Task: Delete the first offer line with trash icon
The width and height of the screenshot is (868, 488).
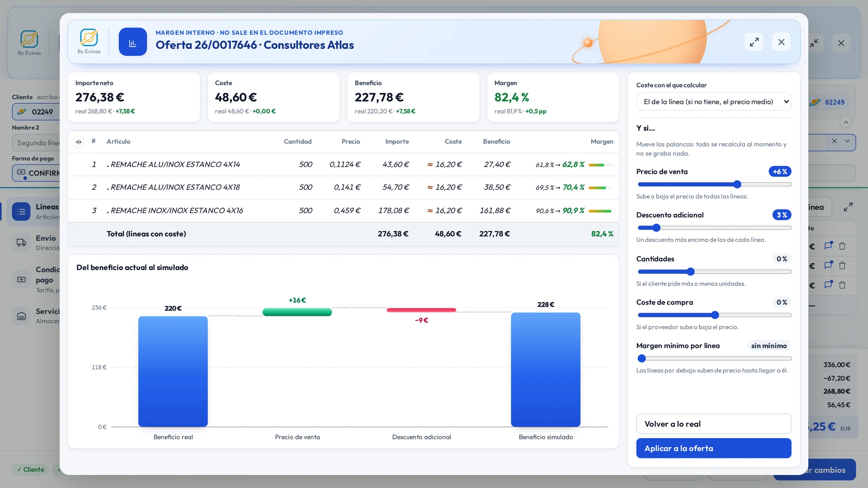Action: coord(842,246)
